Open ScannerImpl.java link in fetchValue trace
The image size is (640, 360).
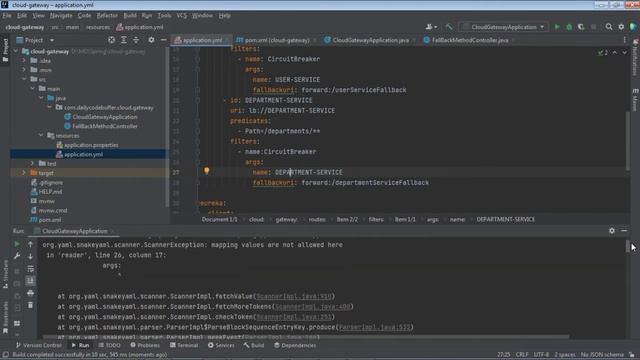[x=294, y=296]
